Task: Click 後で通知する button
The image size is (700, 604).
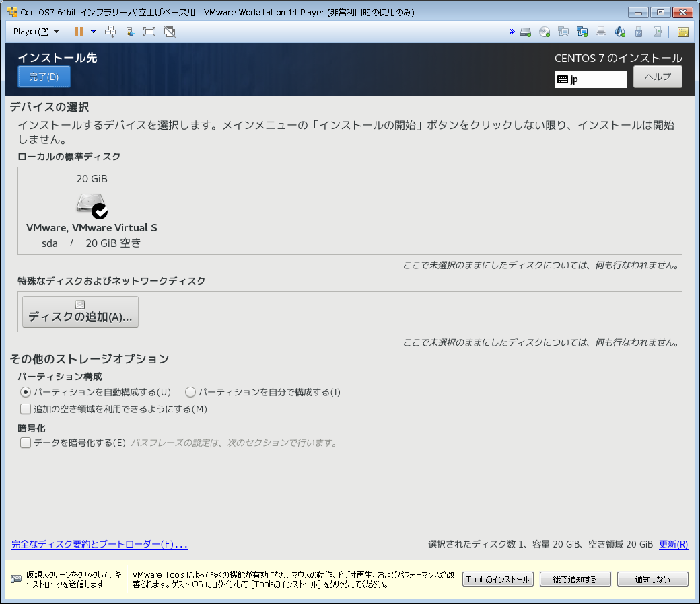Action: pos(575,580)
